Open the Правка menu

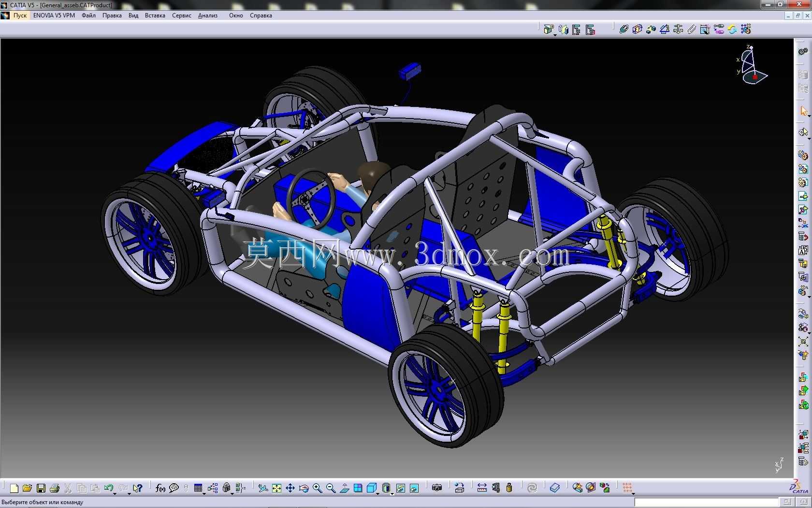[112, 15]
